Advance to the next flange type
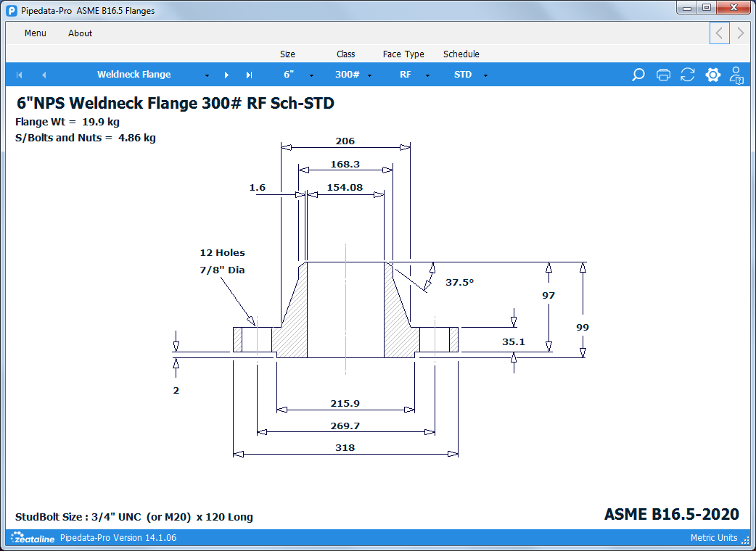Image resolution: width=756 pixels, height=551 pixels. pyautogui.click(x=226, y=75)
